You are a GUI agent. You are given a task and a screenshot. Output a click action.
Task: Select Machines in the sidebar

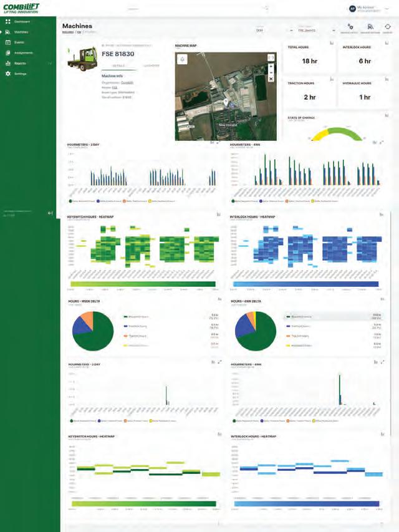[21, 32]
